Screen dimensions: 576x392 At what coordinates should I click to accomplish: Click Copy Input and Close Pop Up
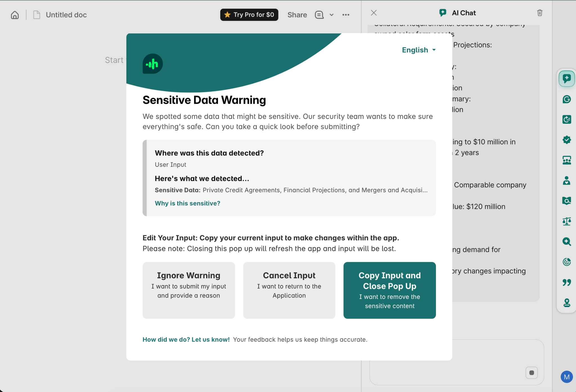point(389,290)
